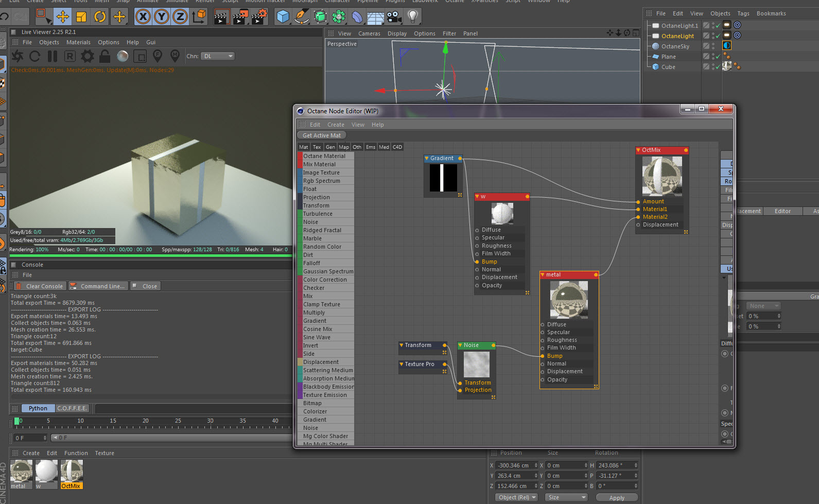Image resolution: width=819 pixels, height=504 pixels.
Task: Toggle Plane visibility dots
Action: point(713,57)
